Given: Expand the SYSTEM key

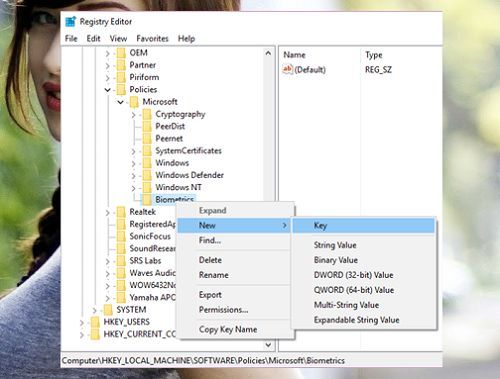Looking at the screenshot, I should (95, 310).
